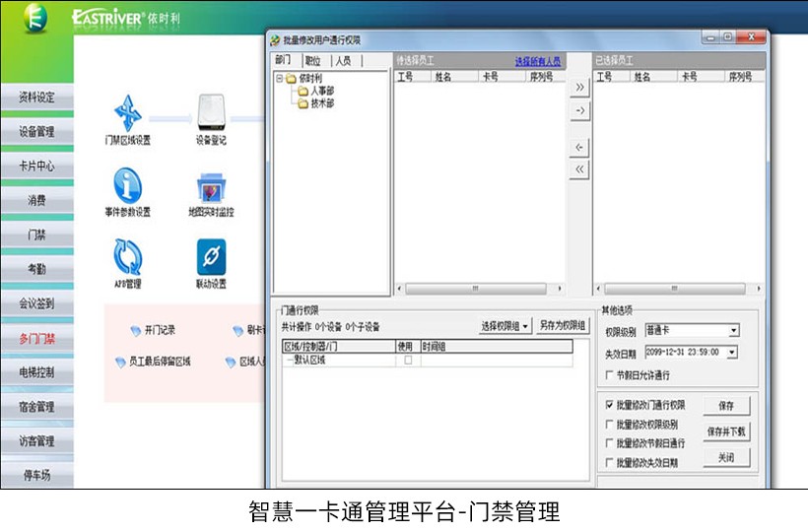Select the 人事部 department folder

pos(321,91)
